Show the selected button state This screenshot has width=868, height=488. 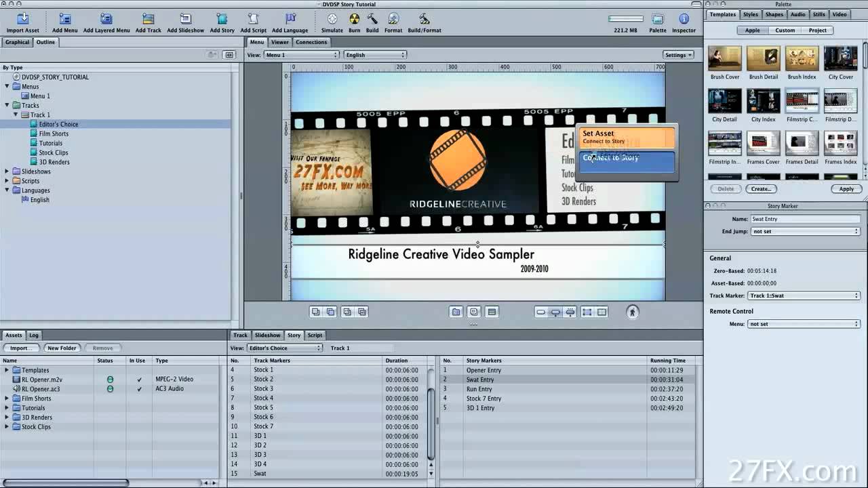pyautogui.click(x=555, y=312)
